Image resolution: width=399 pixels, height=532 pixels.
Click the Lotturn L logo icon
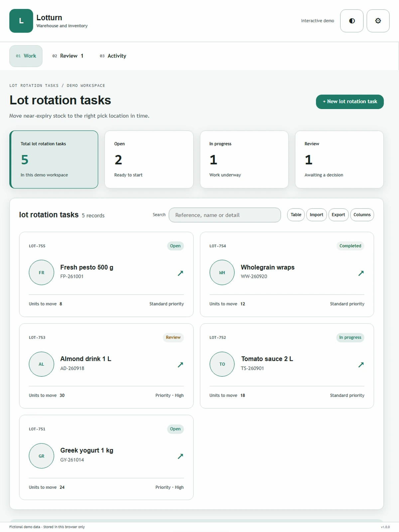point(21,21)
